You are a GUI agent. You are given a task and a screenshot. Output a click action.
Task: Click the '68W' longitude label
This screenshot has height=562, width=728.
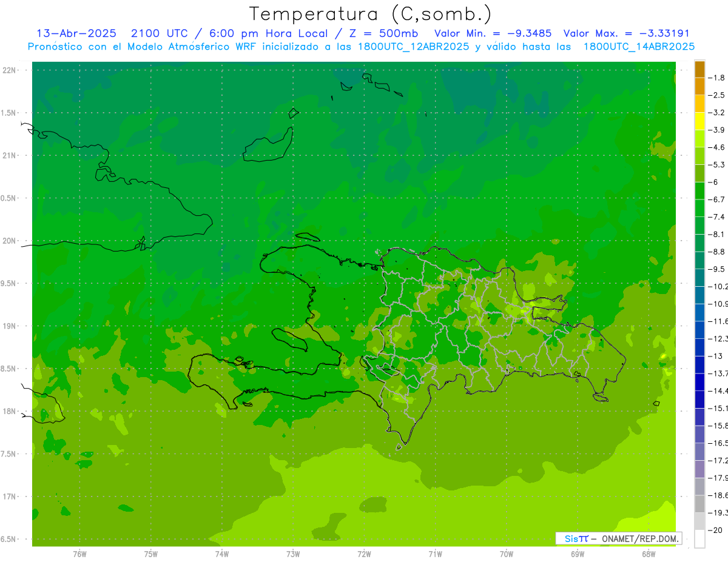tap(649, 554)
